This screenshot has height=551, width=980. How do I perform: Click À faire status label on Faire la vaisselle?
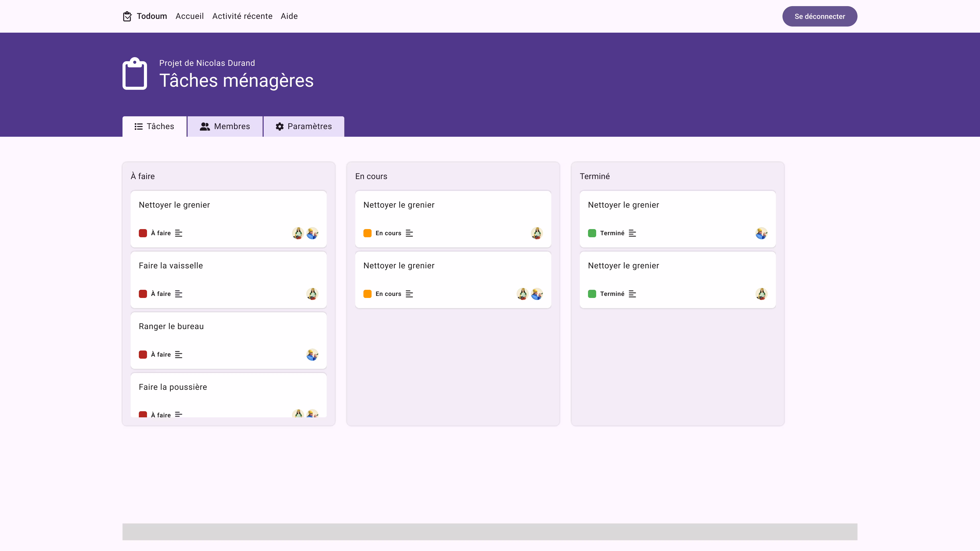pos(161,294)
